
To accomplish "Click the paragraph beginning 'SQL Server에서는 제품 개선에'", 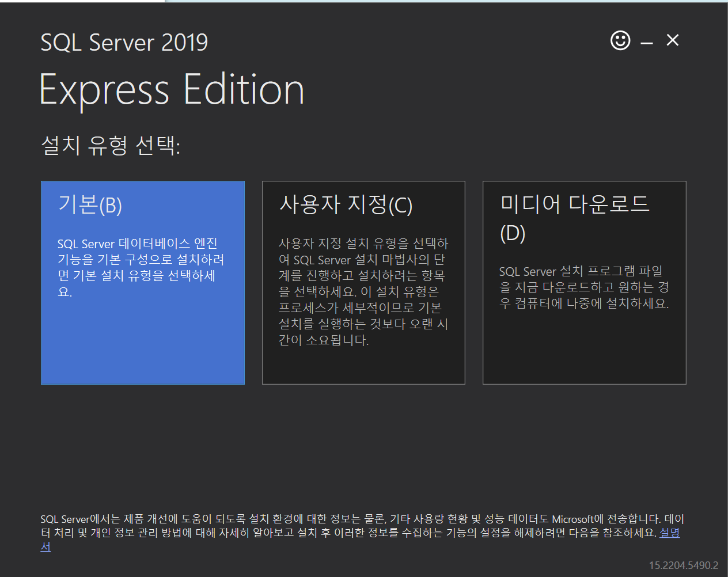I will [x=362, y=533].
